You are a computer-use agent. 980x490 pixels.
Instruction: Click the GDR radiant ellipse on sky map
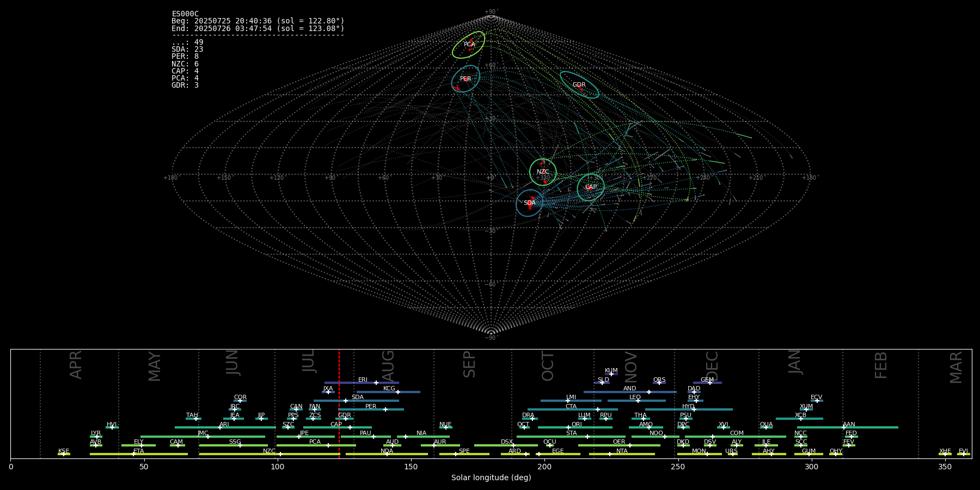pos(579,85)
